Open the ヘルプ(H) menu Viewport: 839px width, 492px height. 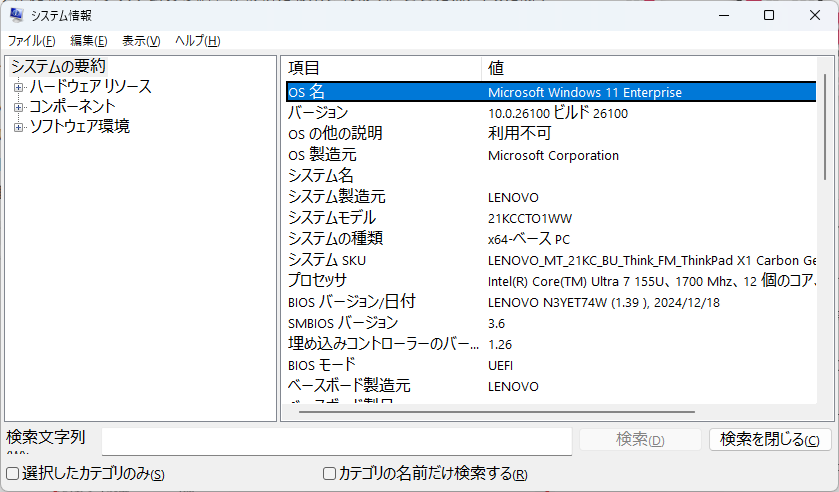tap(197, 41)
